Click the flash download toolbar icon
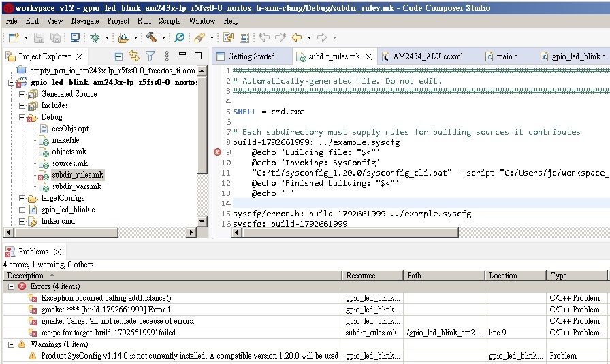610x364 pixels. pyautogui.click(x=123, y=37)
